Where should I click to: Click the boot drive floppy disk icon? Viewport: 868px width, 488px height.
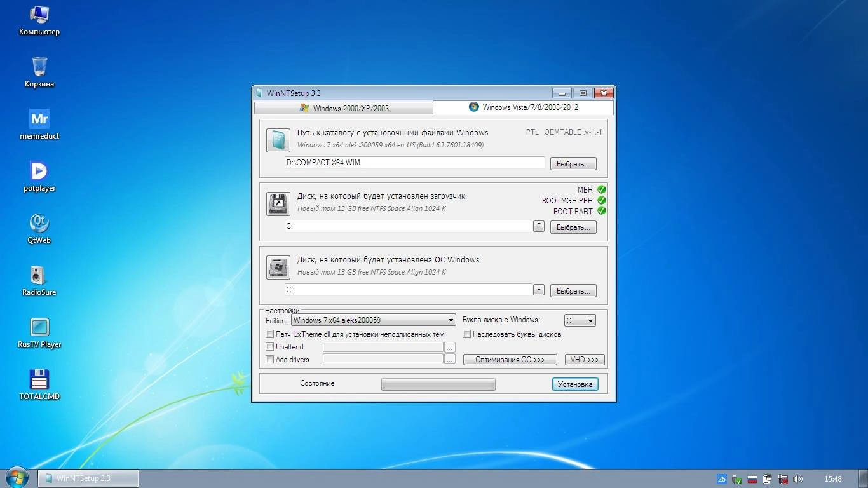click(x=278, y=204)
